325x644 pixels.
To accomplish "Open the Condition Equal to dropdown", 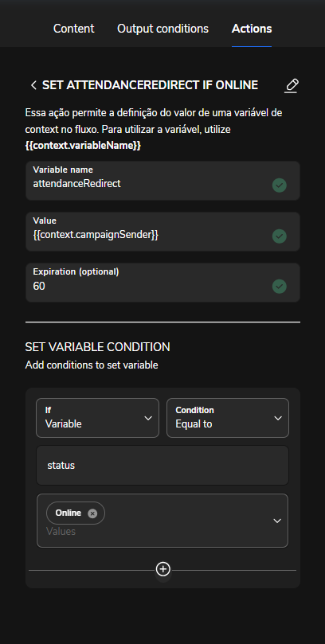I will click(x=228, y=418).
